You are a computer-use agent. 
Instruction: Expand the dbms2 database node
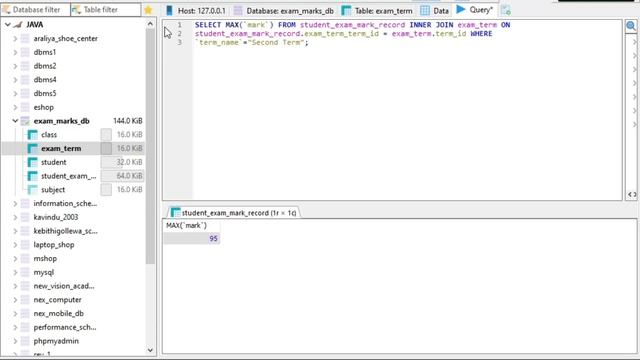point(15,66)
